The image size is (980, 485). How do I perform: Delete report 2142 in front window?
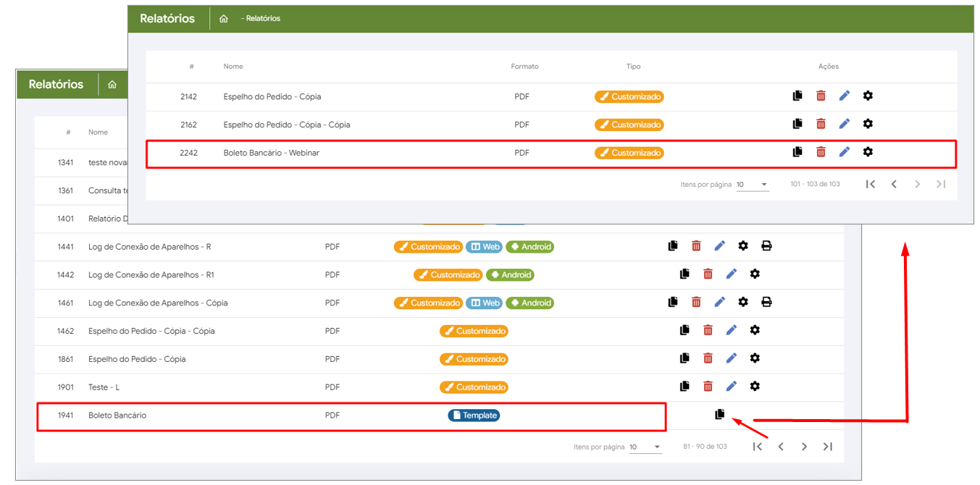point(821,96)
